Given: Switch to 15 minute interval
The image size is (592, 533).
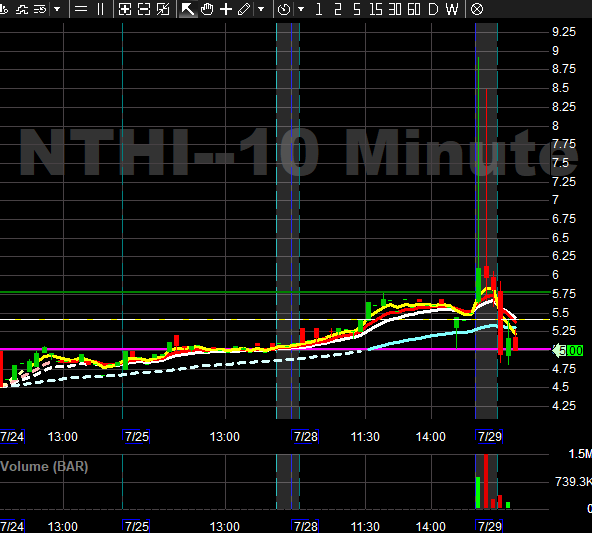Looking at the screenshot, I should click(x=376, y=9).
